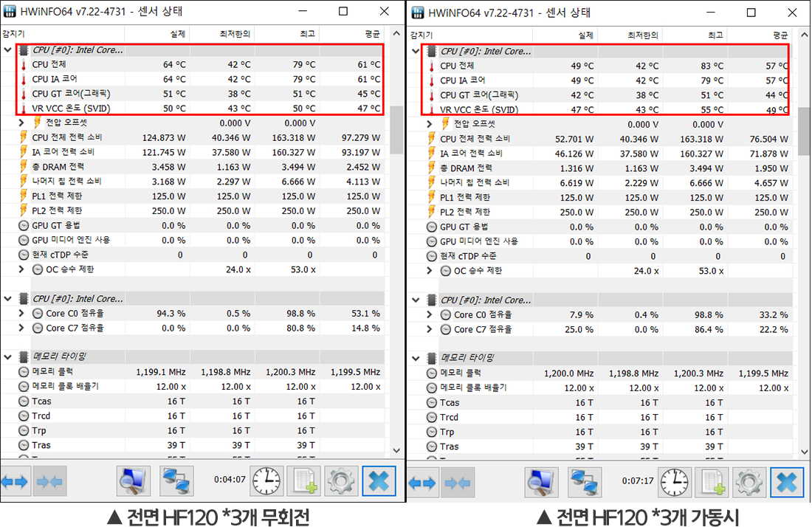Expand Core C7 점유율 row in left window
This screenshot has width=812, height=527.
(x=21, y=328)
